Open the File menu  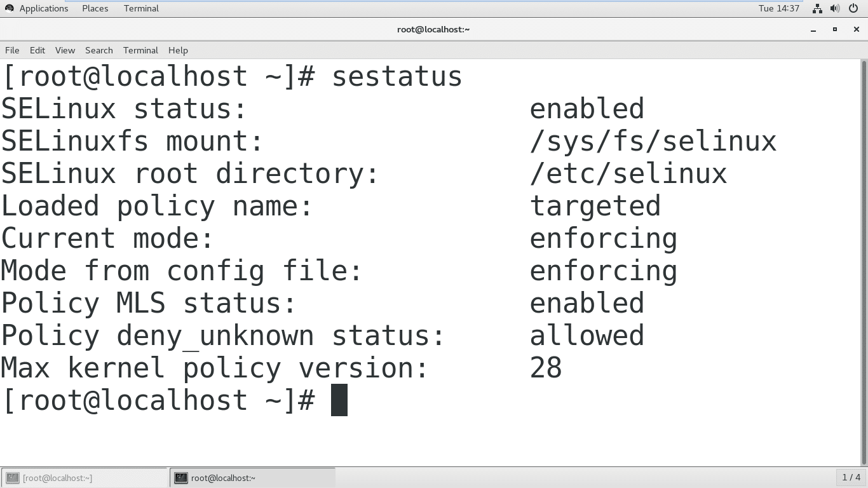coord(12,50)
